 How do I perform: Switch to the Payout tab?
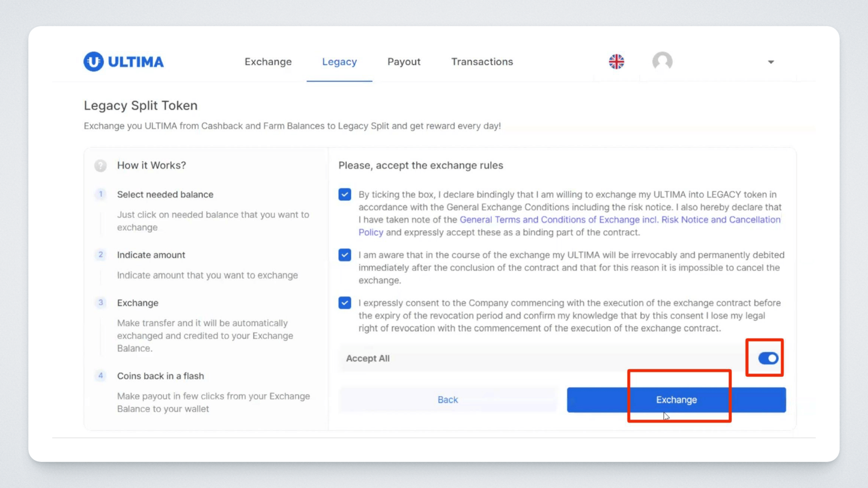coord(404,62)
